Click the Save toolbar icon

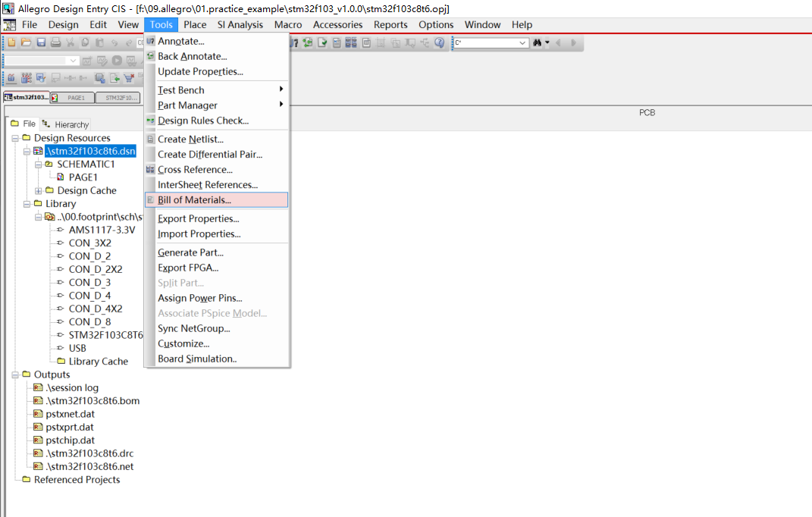click(x=41, y=42)
